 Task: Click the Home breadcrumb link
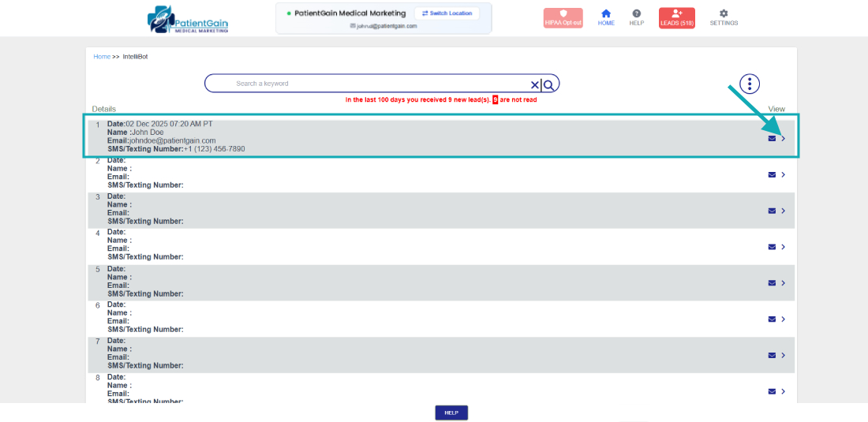point(102,57)
